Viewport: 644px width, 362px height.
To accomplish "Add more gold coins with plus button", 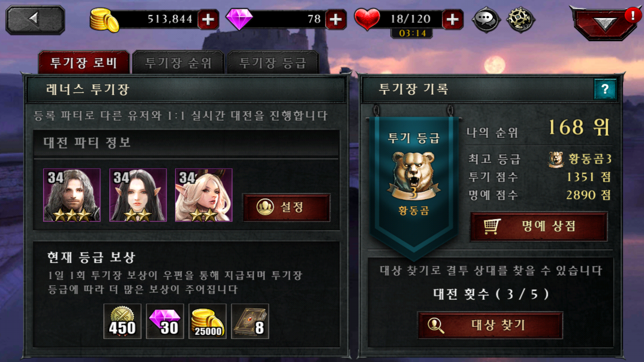I will coord(208,20).
